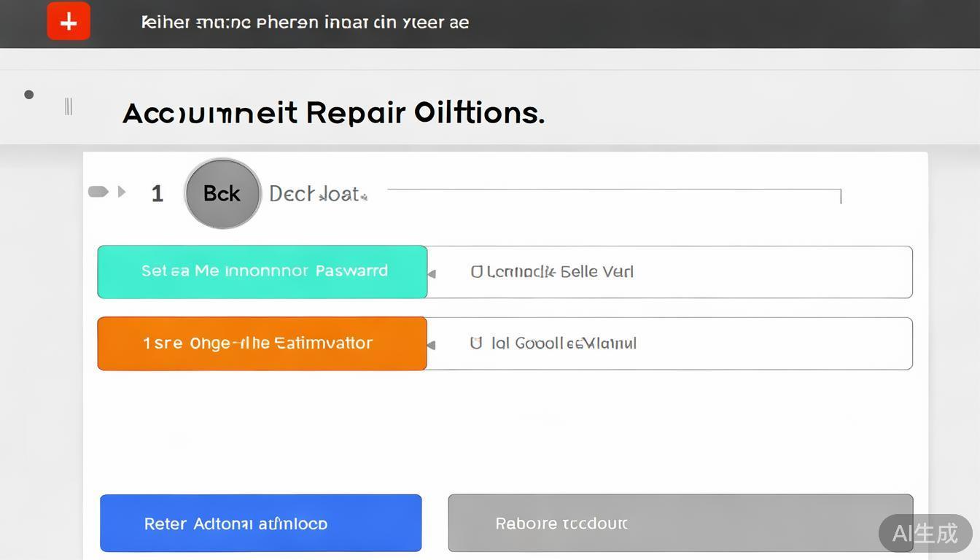
Task: Click the round gray Bck button
Action: tap(222, 193)
